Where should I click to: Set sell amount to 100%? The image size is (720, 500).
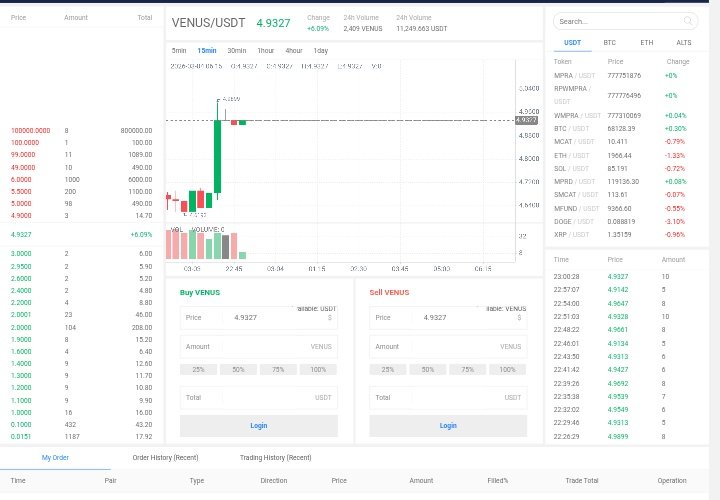pyautogui.click(x=507, y=369)
